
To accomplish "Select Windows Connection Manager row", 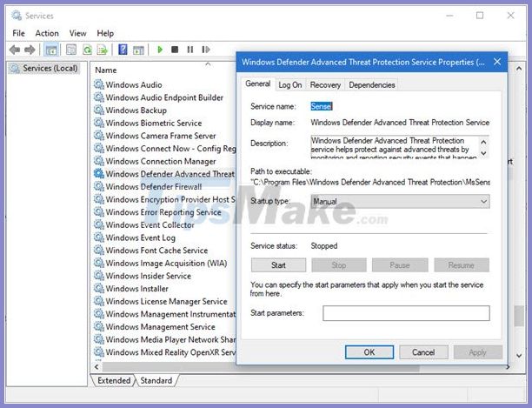I will click(x=164, y=161).
